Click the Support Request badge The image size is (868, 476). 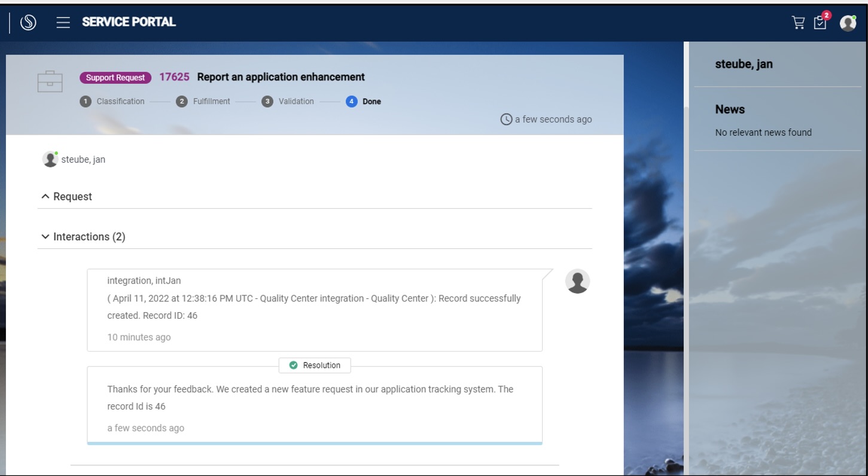coord(115,77)
